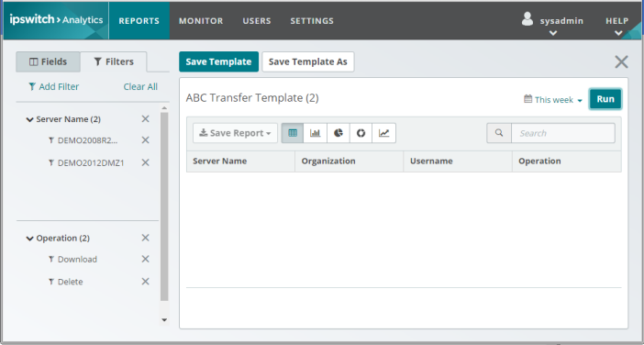Collapse the Operation filter group
This screenshot has width=644, height=345.
tap(29, 239)
